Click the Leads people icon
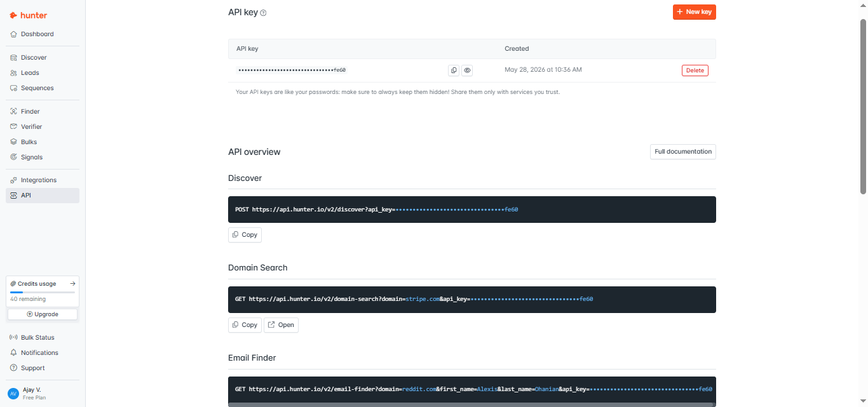The width and height of the screenshot is (868, 407). 14,73
